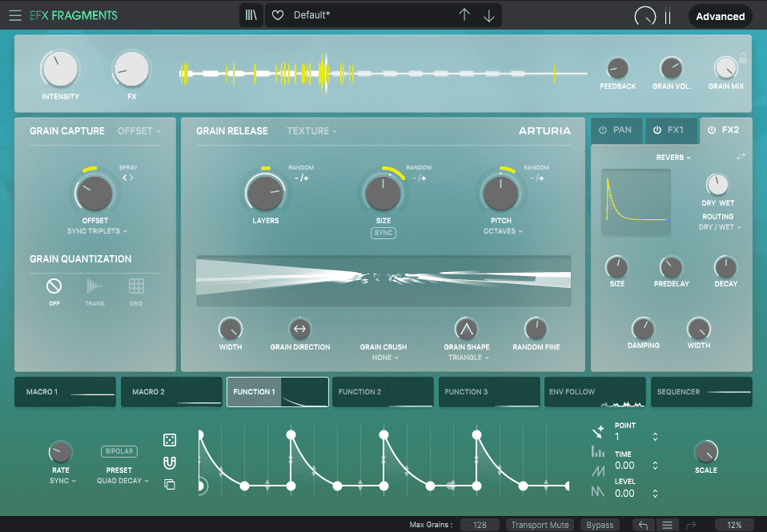This screenshot has height=532, width=767.
Task: Select the step bars draw tool
Action: [x=598, y=451]
